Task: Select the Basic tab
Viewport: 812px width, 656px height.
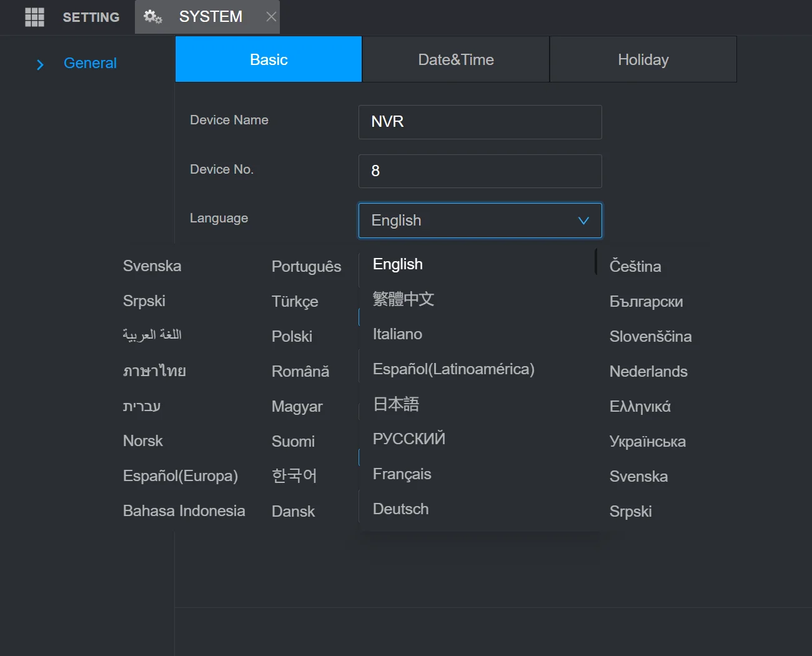Action: tap(268, 59)
